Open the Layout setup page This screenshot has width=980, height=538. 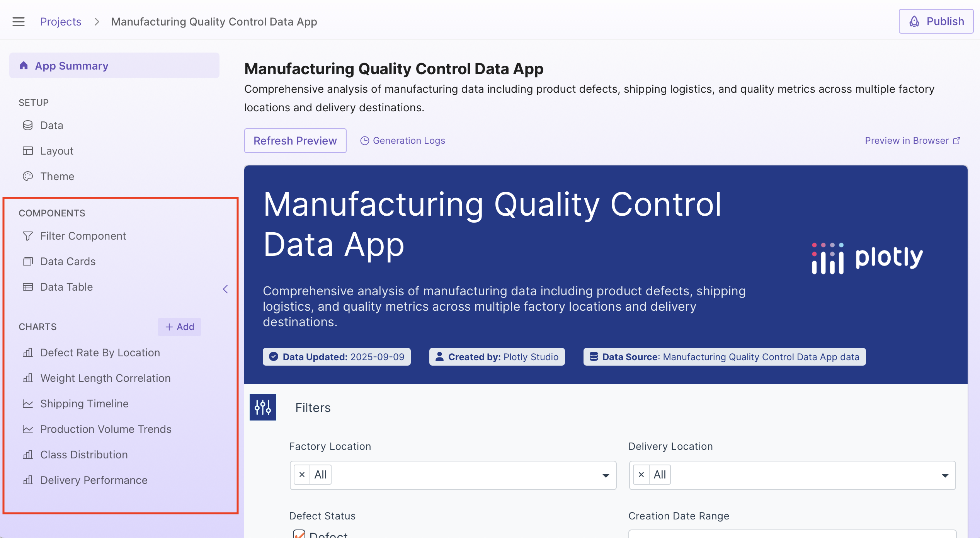pos(56,151)
